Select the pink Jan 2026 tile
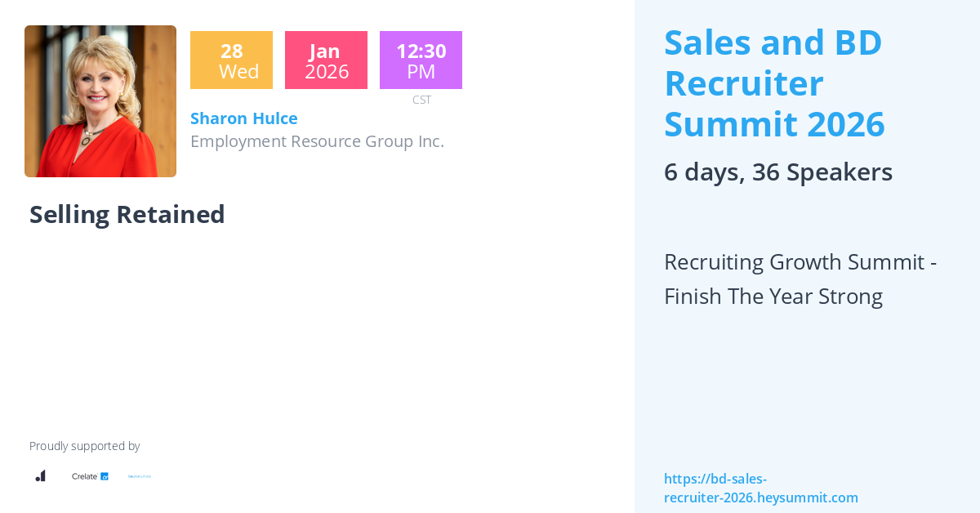 [x=326, y=60]
